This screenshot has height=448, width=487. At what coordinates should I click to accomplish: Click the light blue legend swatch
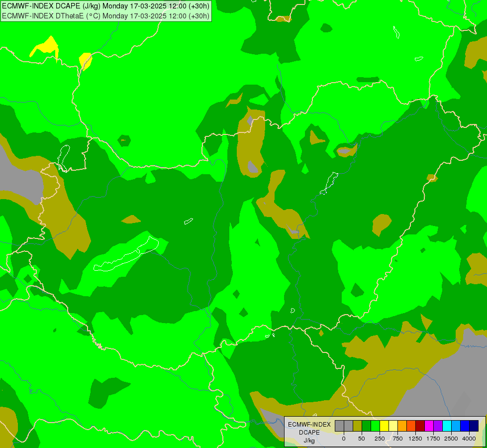456,426
